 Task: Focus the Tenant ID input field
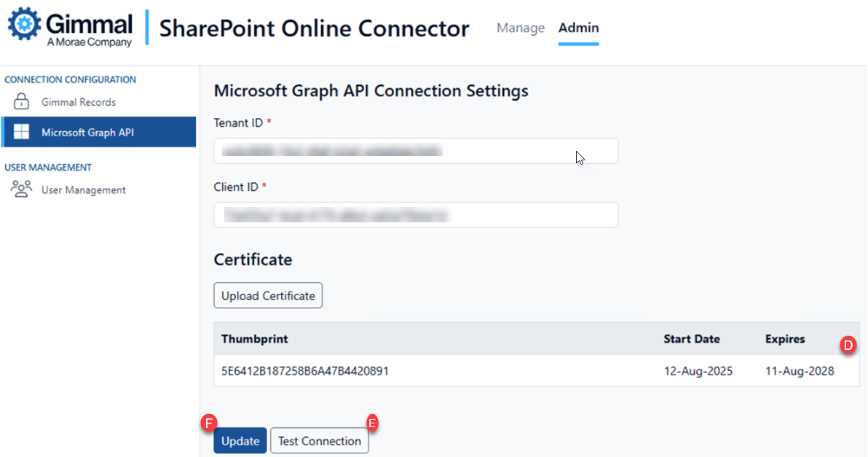point(416,151)
